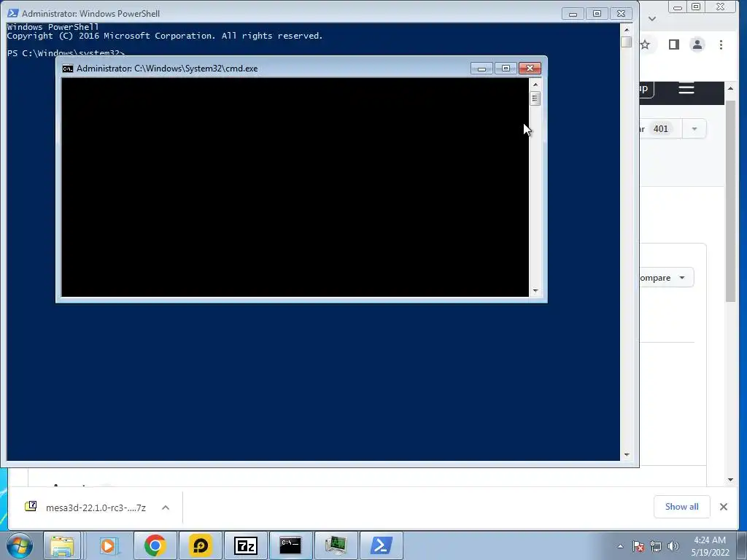Open the GitHub hamburger menu in Chrome

pos(686,88)
